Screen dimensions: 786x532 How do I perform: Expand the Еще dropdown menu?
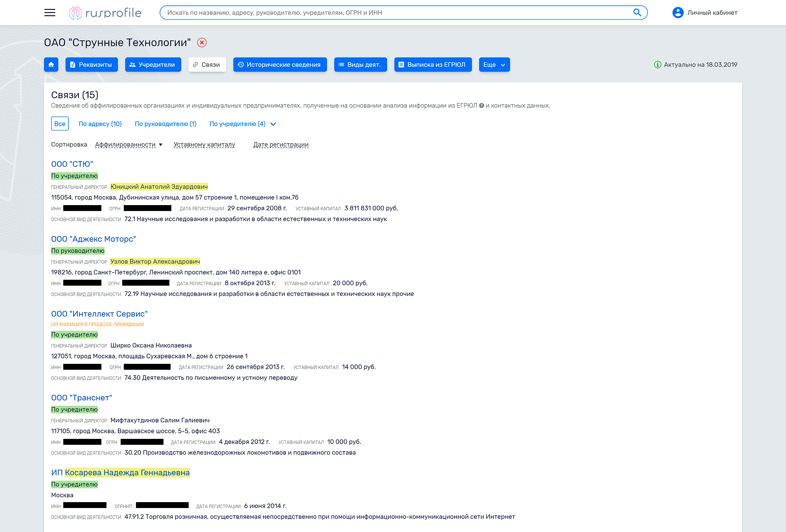point(494,64)
